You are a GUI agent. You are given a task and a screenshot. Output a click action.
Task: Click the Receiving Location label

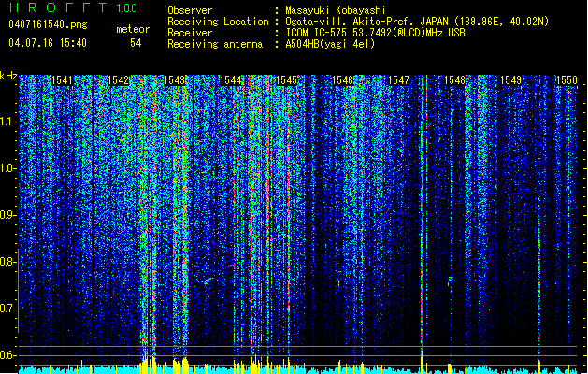[218, 22]
